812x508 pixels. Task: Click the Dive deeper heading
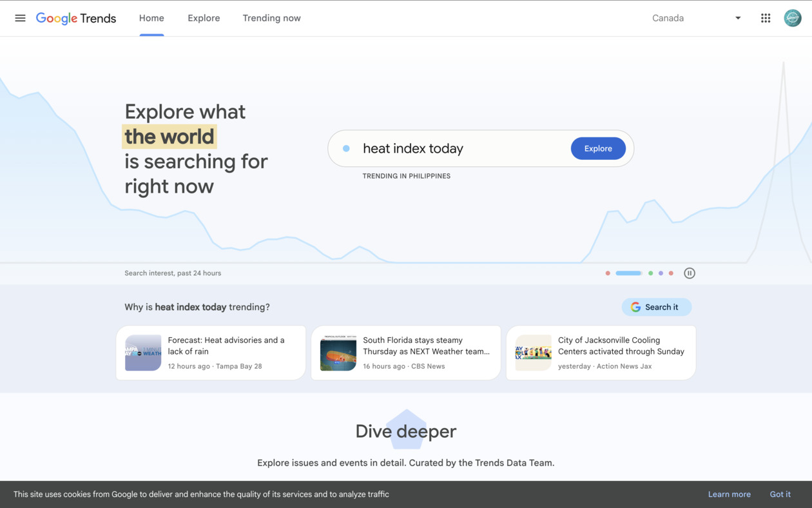pyautogui.click(x=406, y=431)
